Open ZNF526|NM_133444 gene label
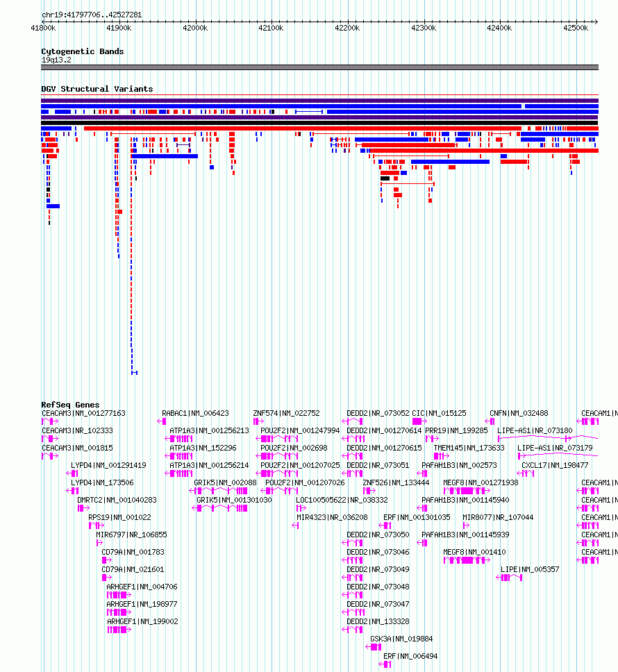The image size is (618, 672). click(396, 482)
